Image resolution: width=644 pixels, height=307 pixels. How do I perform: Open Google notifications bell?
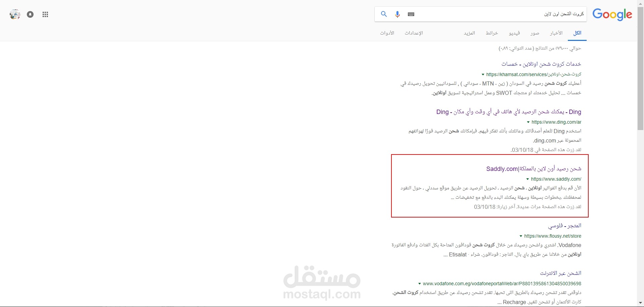30,14
